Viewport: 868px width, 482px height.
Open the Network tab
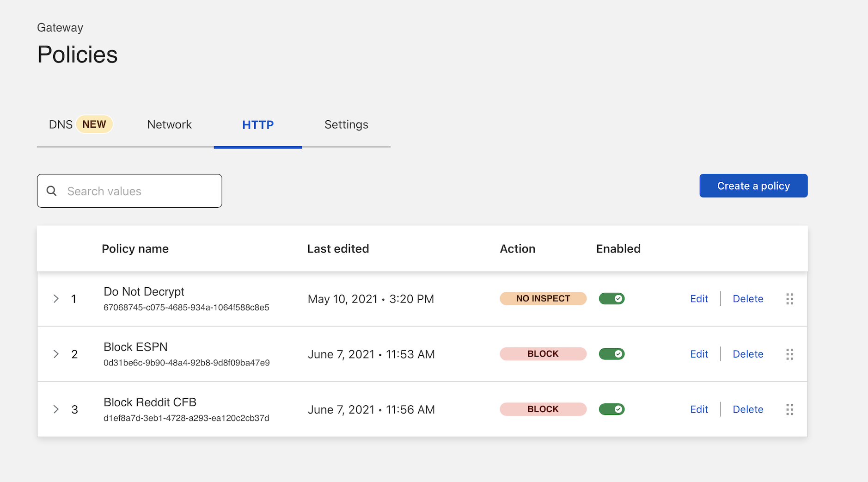(x=169, y=124)
